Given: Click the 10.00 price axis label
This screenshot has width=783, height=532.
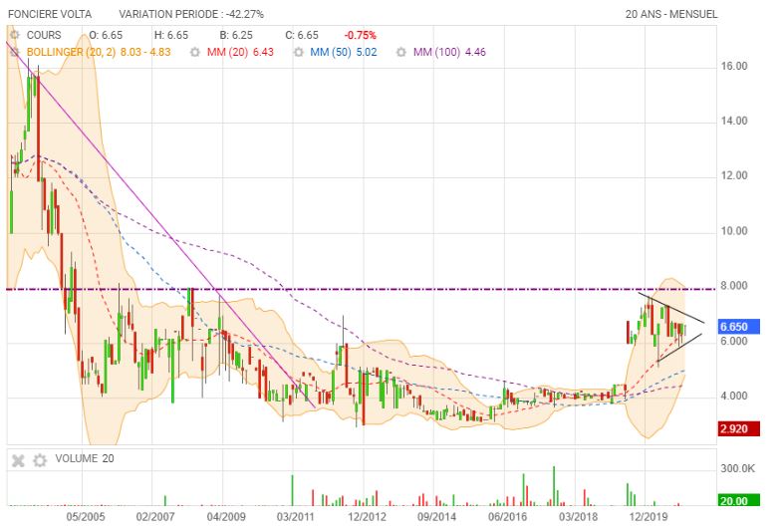Looking at the screenshot, I should [x=733, y=231].
